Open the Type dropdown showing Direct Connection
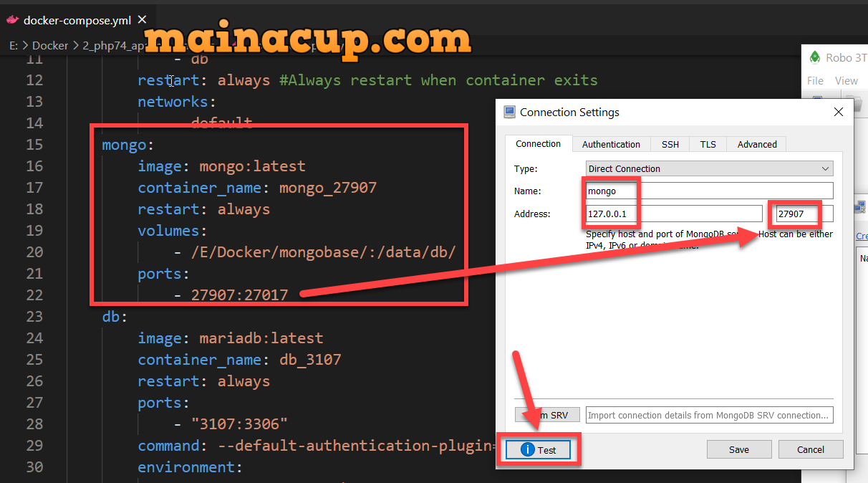 (709, 168)
